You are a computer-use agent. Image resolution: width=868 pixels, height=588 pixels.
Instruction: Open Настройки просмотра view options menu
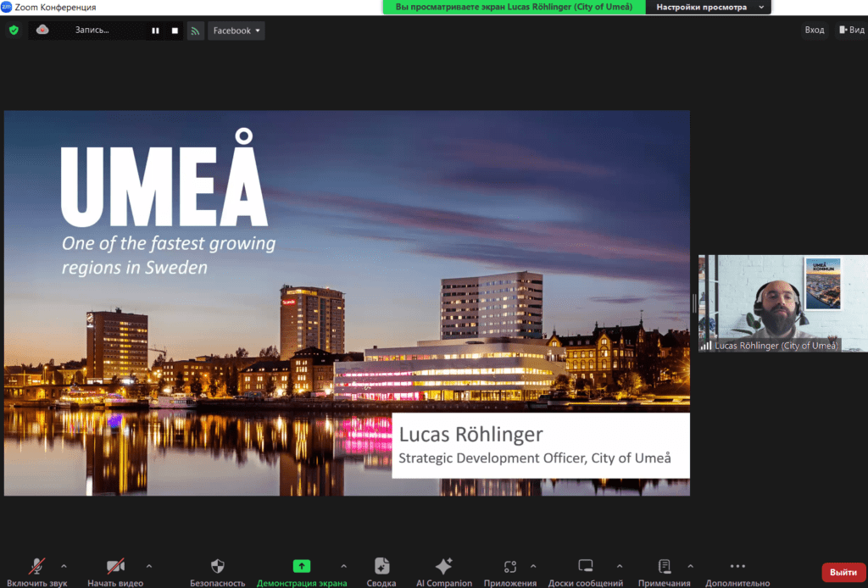[x=709, y=7]
